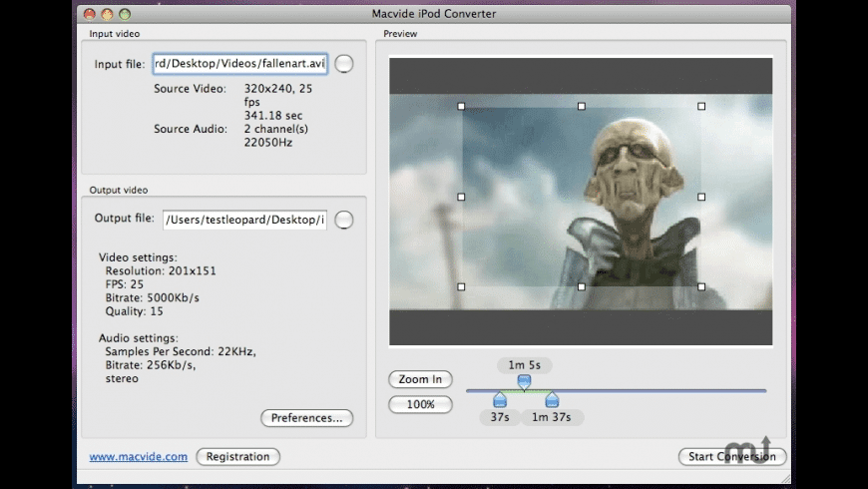Click the 100% zoom button
This screenshot has height=489, width=868.
point(420,404)
